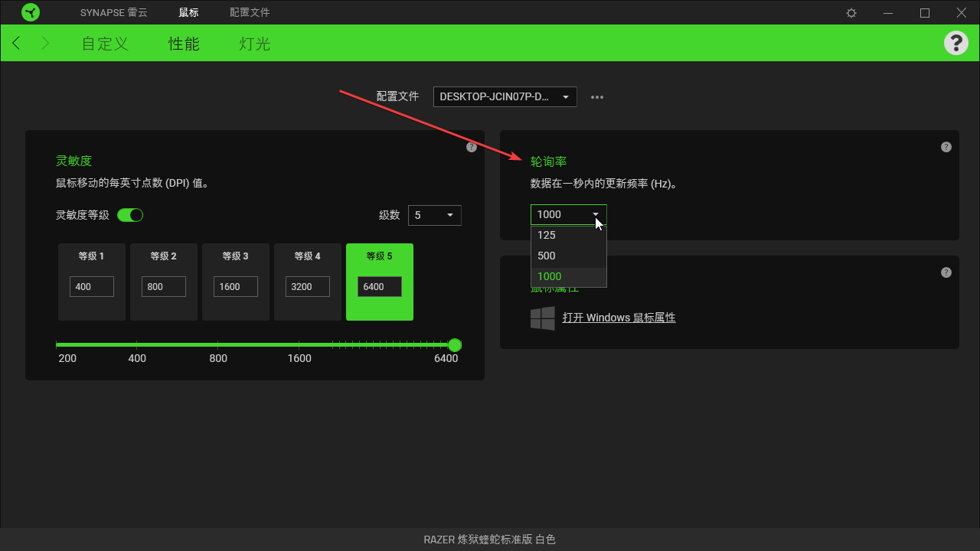Click the Razer logo icon
The height and width of the screenshot is (551, 980).
point(31,12)
